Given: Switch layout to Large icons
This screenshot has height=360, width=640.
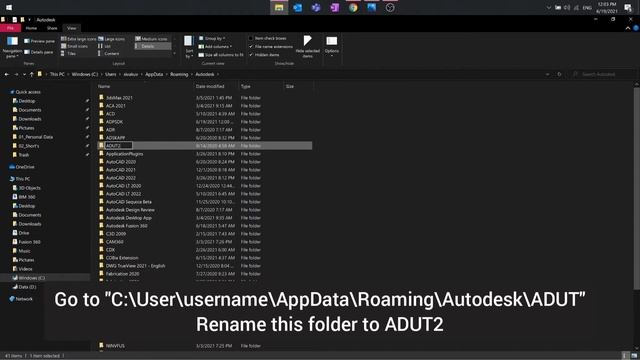Looking at the screenshot, I should coord(111,39).
